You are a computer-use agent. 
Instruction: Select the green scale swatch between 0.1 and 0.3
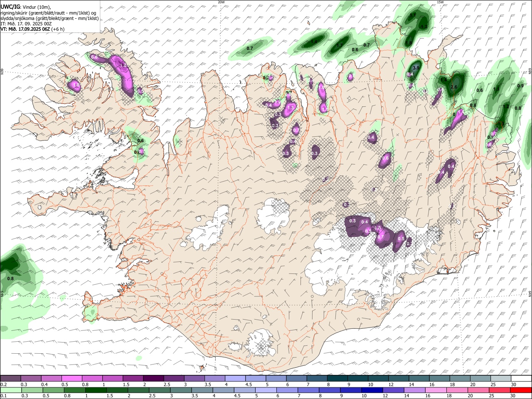[x=11, y=390]
